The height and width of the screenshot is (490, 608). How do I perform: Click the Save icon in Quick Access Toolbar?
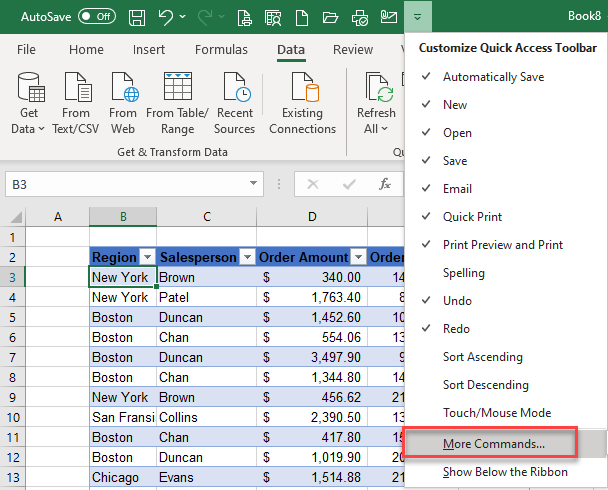coord(137,17)
